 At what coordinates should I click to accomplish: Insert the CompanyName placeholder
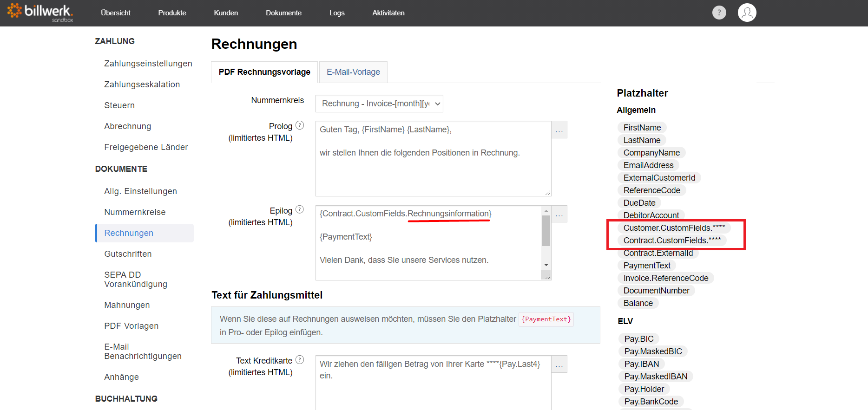[651, 153]
